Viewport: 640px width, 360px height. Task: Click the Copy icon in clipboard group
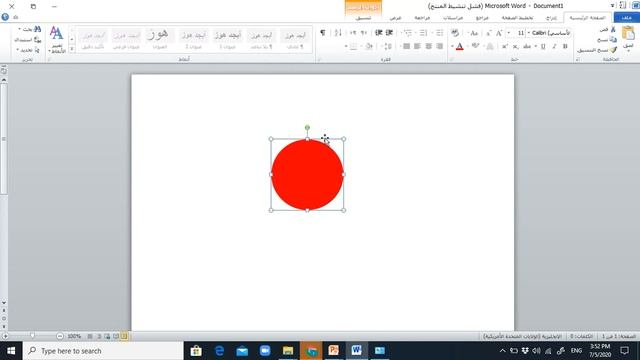pyautogui.click(x=613, y=40)
